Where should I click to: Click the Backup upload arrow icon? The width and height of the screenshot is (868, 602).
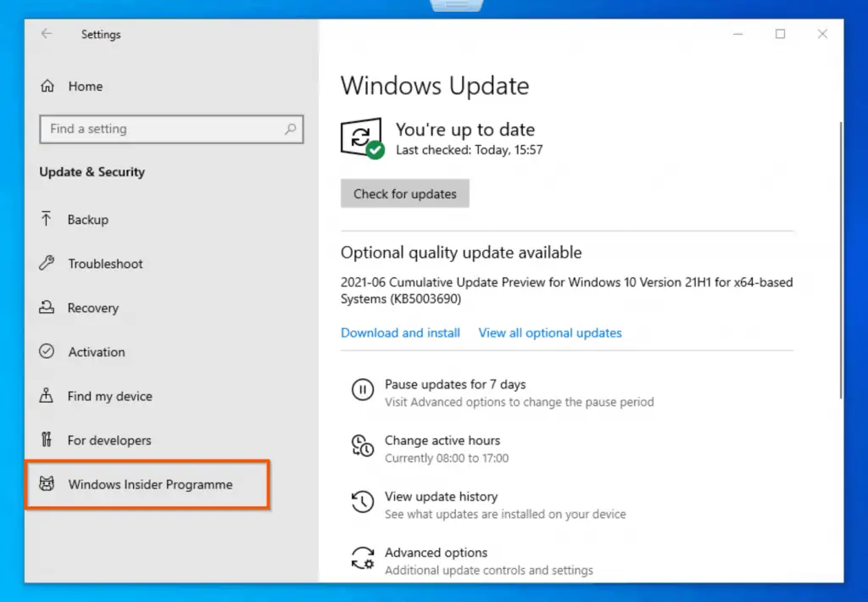tap(47, 219)
